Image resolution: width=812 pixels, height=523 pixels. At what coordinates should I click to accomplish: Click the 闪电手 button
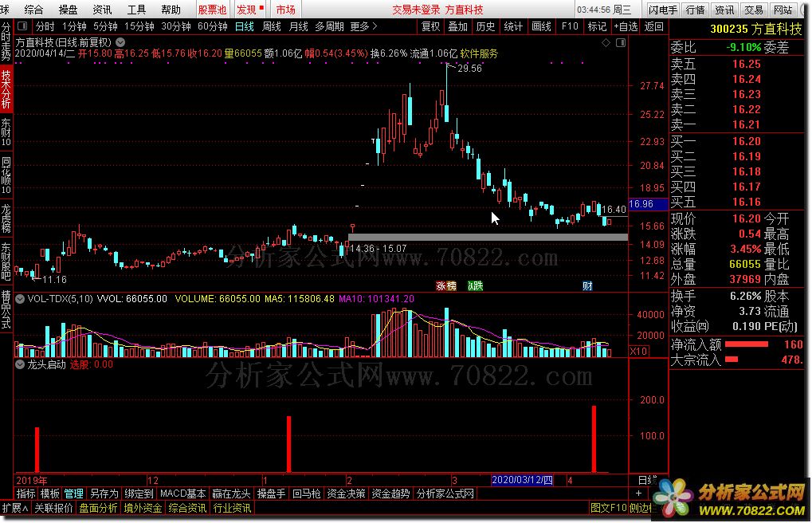click(x=662, y=10)
